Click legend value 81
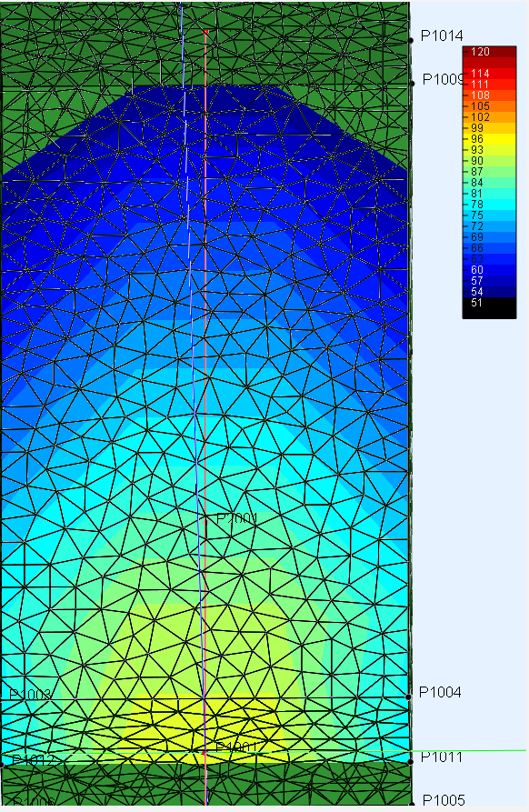 click(x=477, y=194)
